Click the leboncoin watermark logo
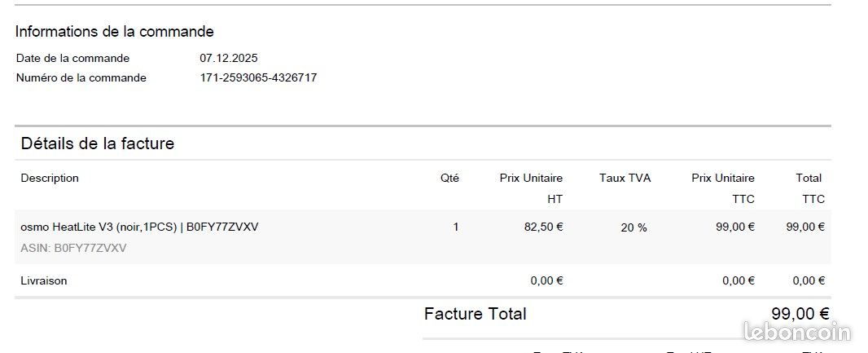 tap(796, 331)
